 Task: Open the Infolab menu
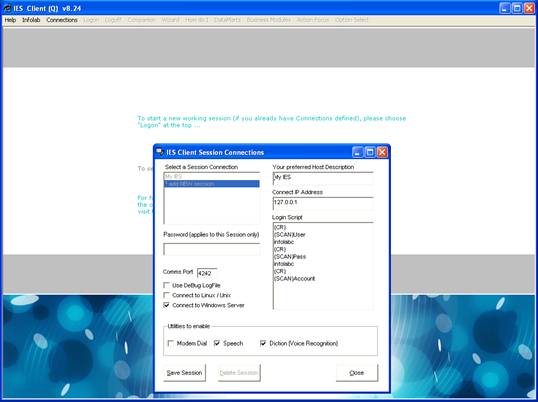click(x=31, y=20)
